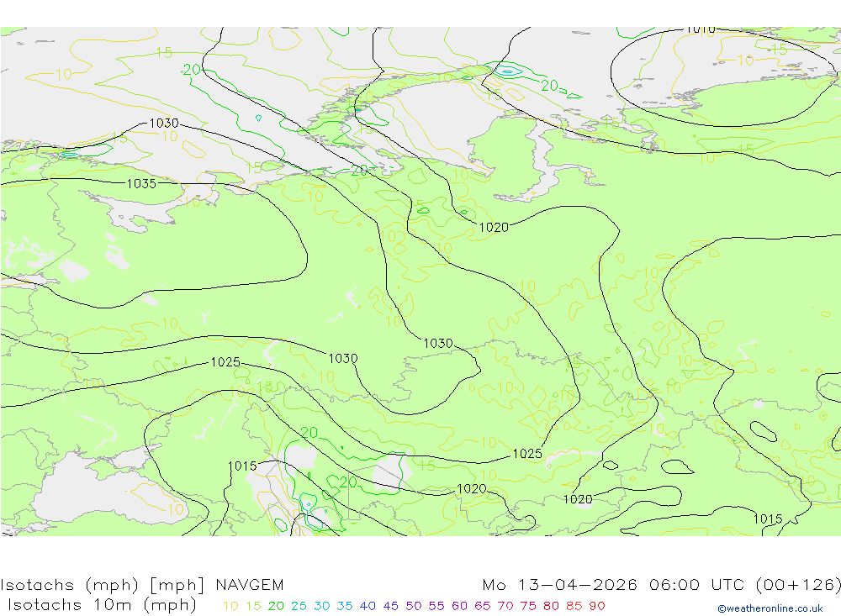The width and height of the screenshot is (841, 616).
Task: Click the '60' value in the legend scale
Action: point(460,606)
